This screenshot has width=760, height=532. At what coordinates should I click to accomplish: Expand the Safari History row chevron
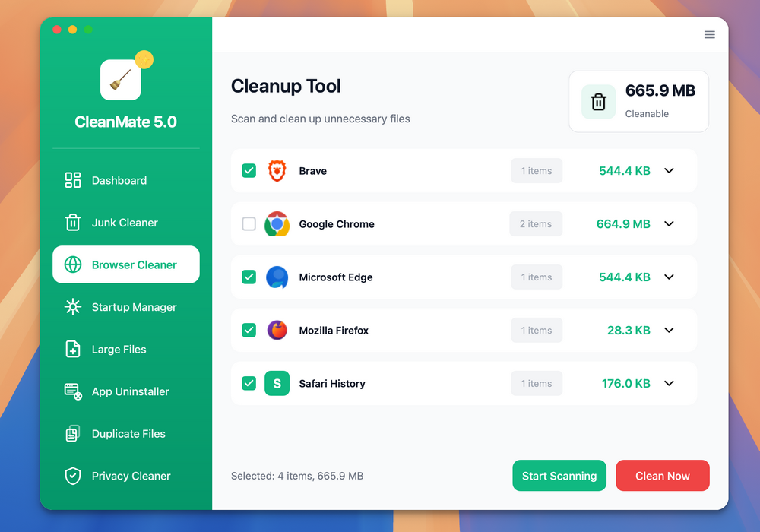pyautogui.click(x=669, y=383)
